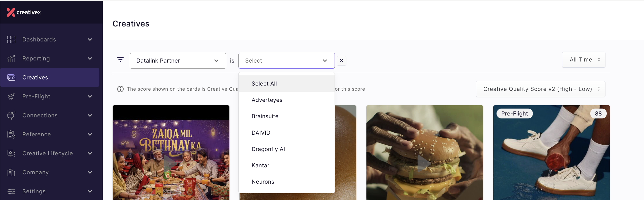
Task: Click the 88 score badge
Action: pos(598,114)
